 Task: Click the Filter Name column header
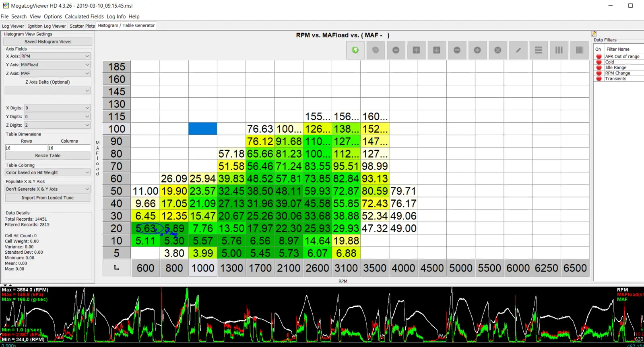coord(618,49)
